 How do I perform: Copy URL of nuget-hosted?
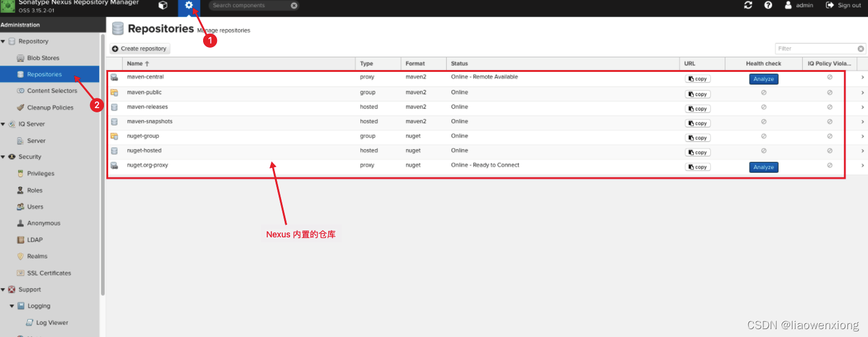pos(698,152)
